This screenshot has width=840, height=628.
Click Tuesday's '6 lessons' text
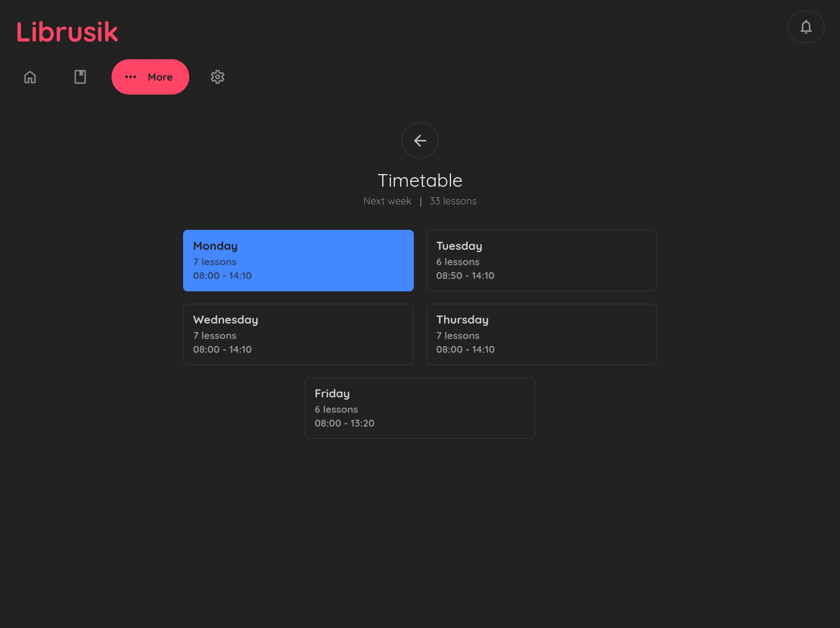coord(458,262)
